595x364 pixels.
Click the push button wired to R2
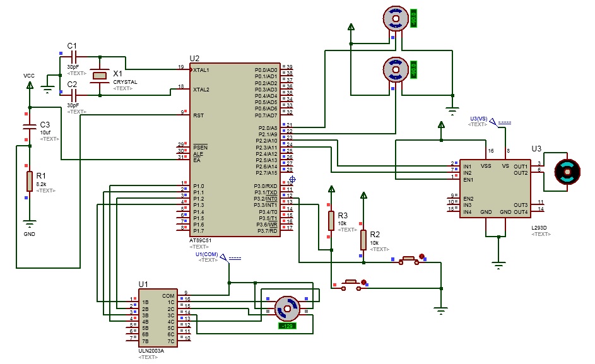pos(408,260)
